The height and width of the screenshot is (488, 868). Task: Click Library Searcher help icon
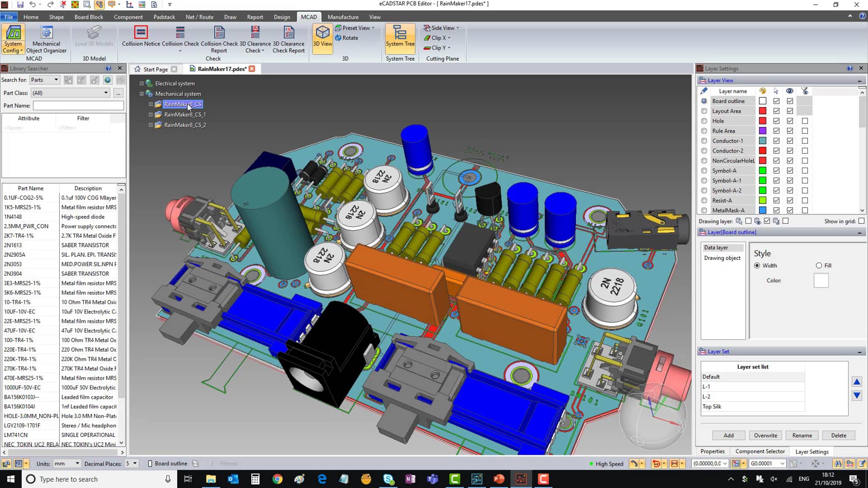108,68
